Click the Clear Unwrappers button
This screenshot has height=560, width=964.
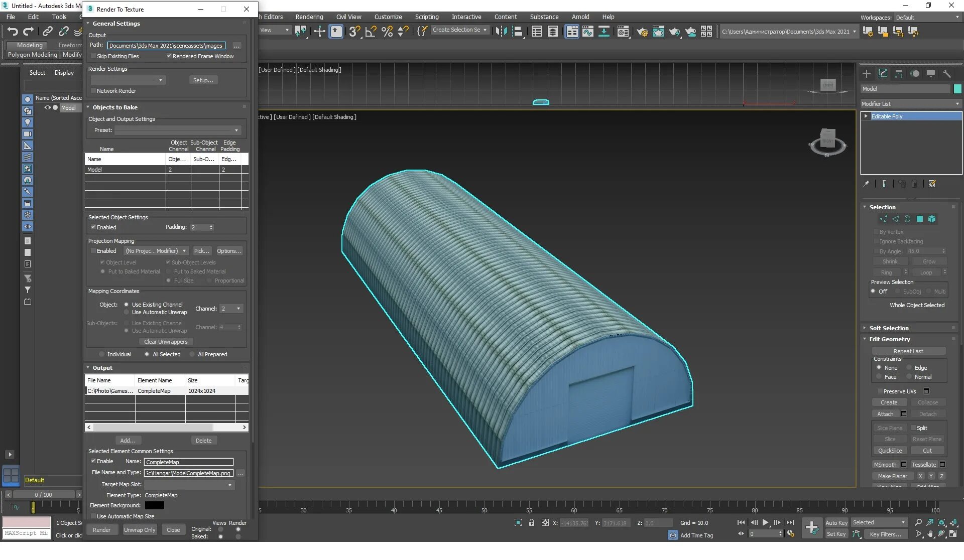[x=166, y=342]
